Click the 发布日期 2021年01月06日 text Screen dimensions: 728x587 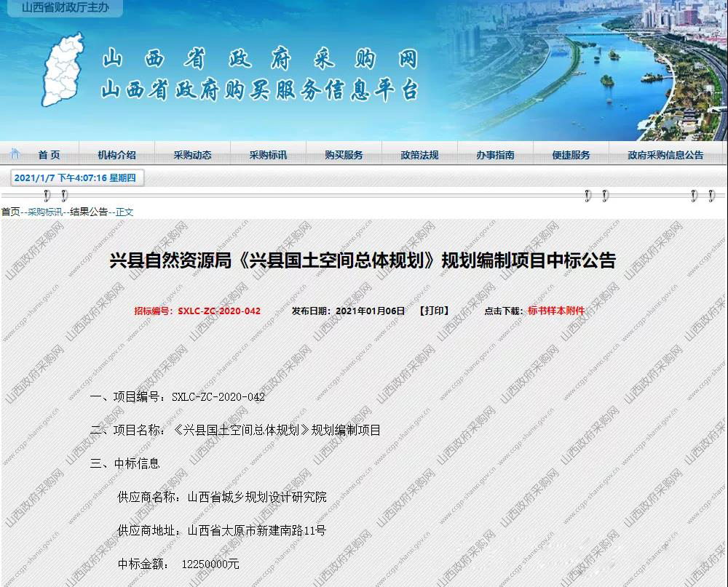348,311
